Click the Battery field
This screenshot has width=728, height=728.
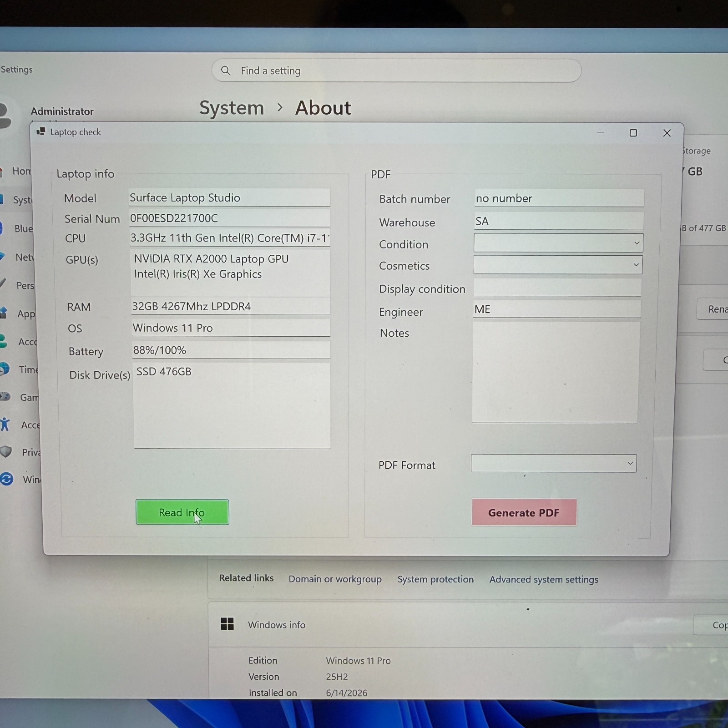pyautogui.click(x=232, y=350)
